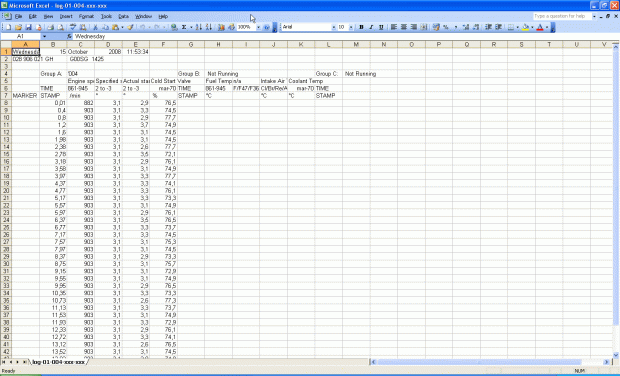Open the Zoom percentage dropdown
This screenshot has height=376, width=620.
coord(258,27)
